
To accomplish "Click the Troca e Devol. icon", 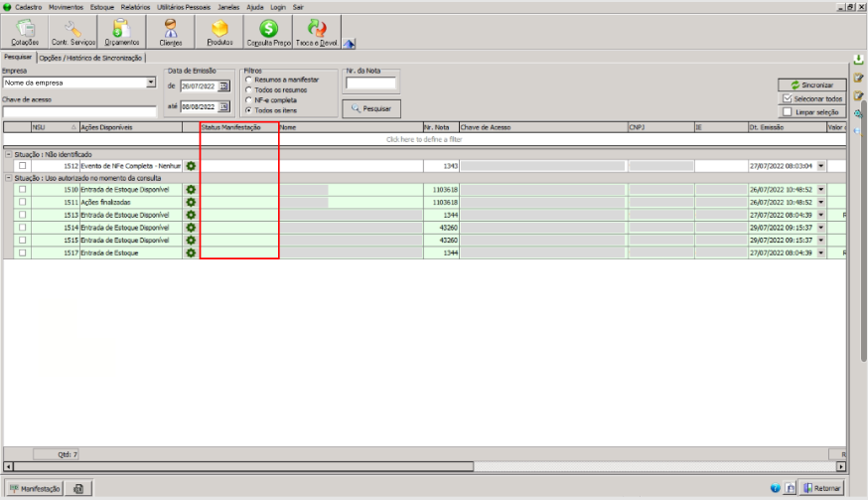I will tap(316, 32).
